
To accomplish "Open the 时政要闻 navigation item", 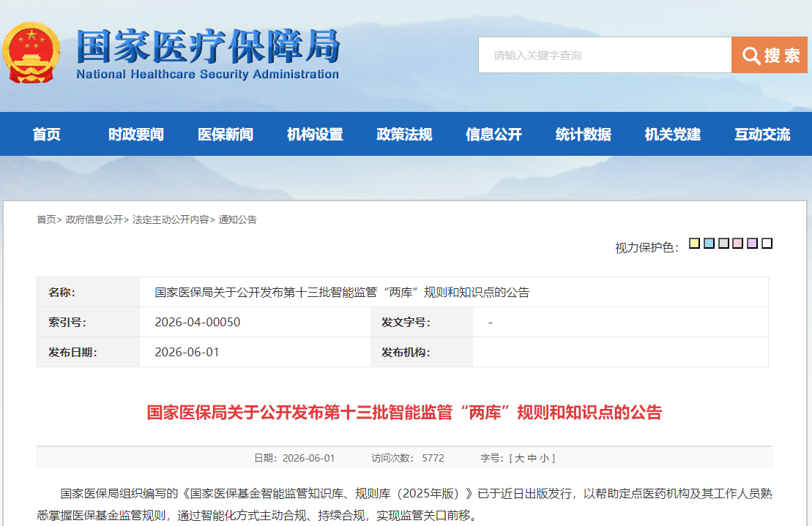I will (135, 135).
